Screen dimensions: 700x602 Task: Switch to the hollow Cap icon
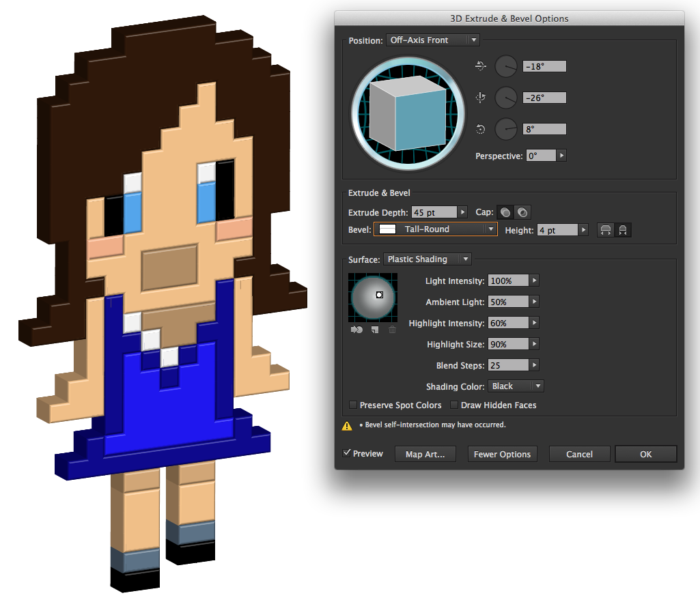(x=521, y=212)
